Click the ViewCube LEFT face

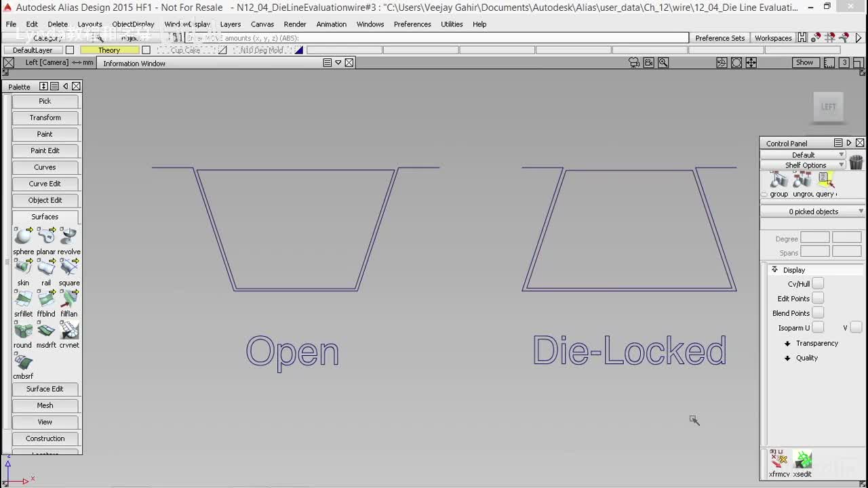pos(829,106)
